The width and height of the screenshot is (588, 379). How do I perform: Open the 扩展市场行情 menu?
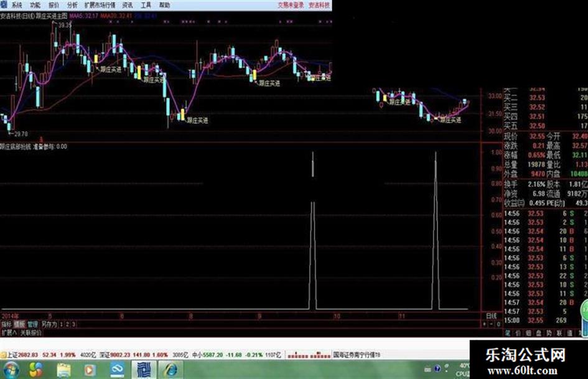pyautogui.click(x=100, y=5)
